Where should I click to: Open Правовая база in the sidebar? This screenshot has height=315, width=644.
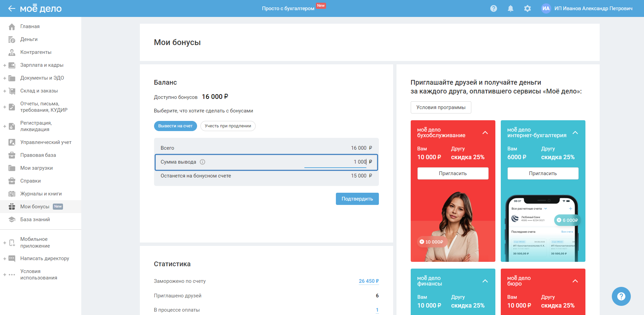click(38, 155)
